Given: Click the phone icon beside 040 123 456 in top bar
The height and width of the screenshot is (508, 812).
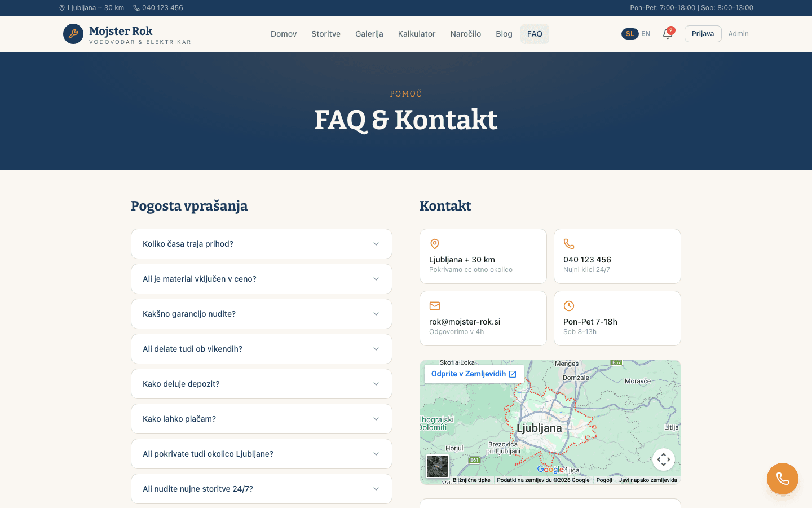Looking at the screenshot, I should [x=136, y=8].
